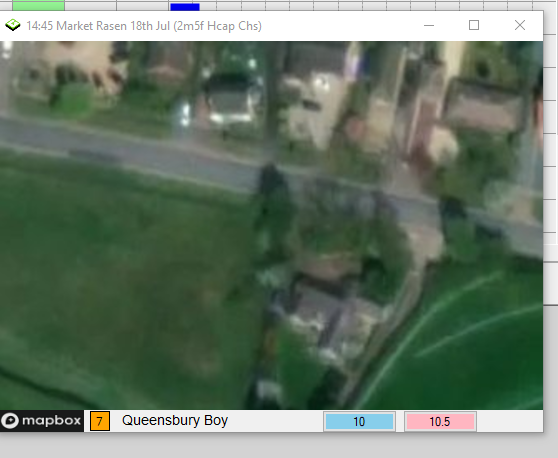Image resolution: width=558 pixels, height=458 pixels.
Task: Click the green app icon in title bar
Action: tap(13, 25)
